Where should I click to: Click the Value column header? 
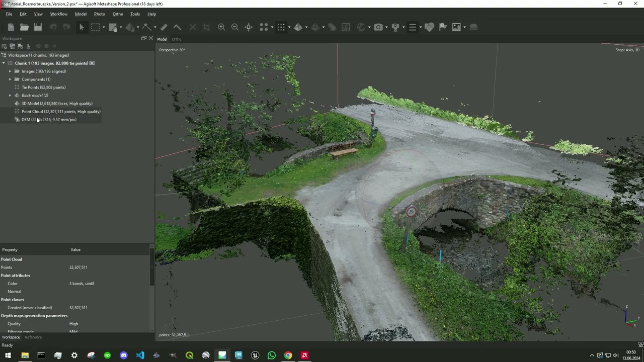[75, 250]
